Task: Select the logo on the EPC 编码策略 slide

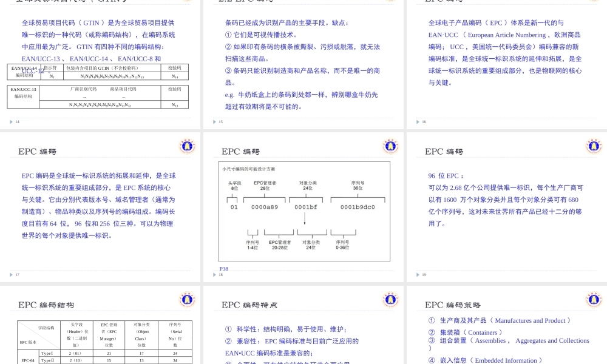Action: coord(594,298)
